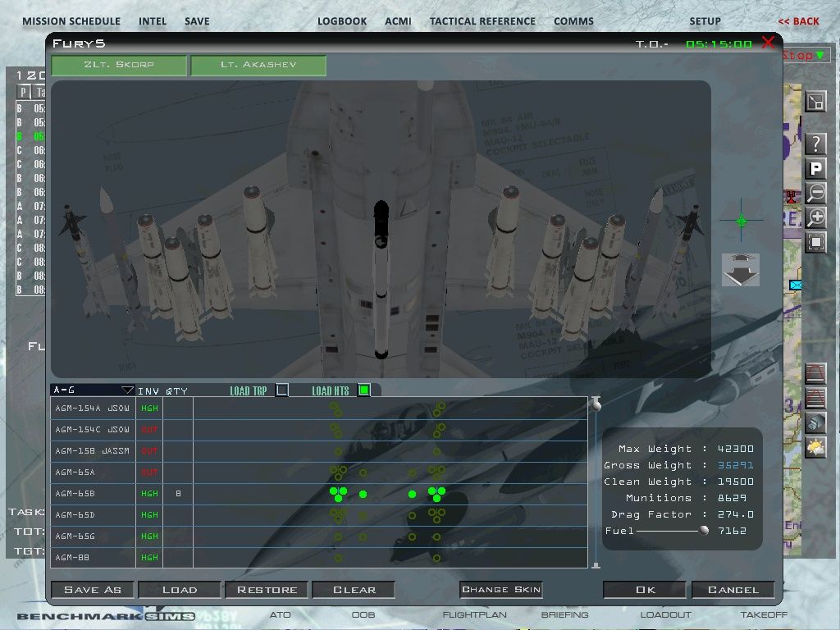Click the CLEAR button to empty loadout
This screenshot has width=840, height=630.
(354, 590)
